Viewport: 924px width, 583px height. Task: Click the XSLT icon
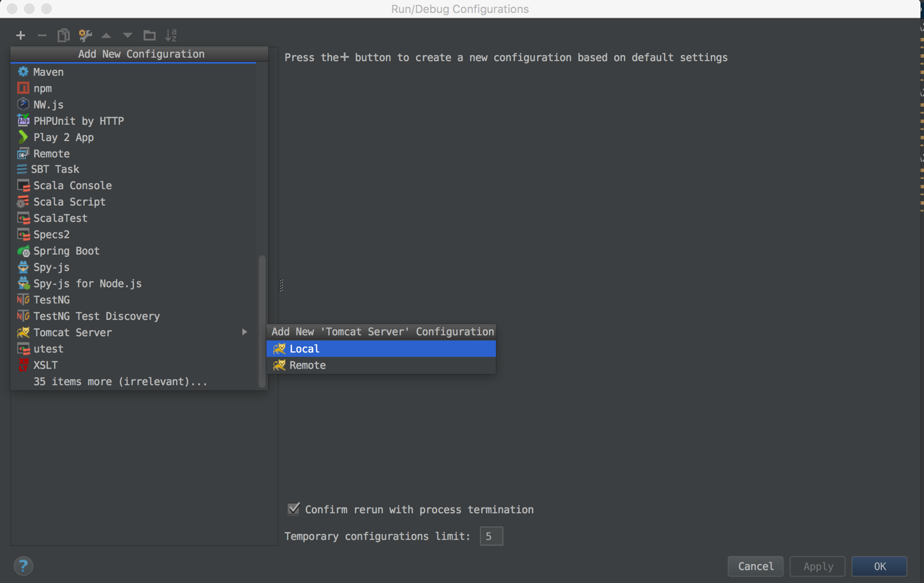coord(23,365)
